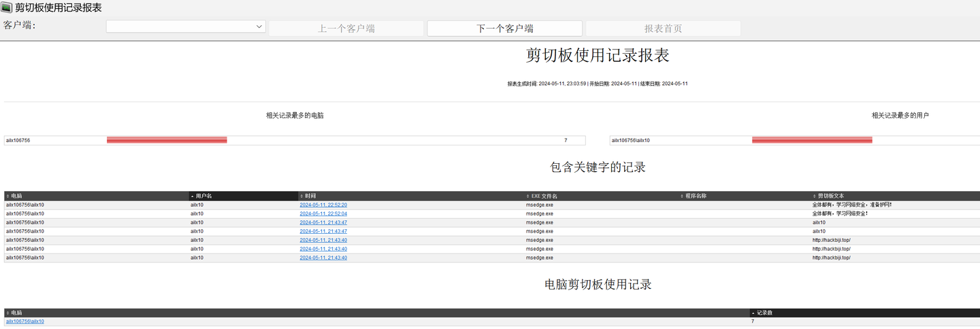Click the red bar for computer ailx106756
Image resolution: width=980 pixels, height=329 pixels.
[167, 141]
